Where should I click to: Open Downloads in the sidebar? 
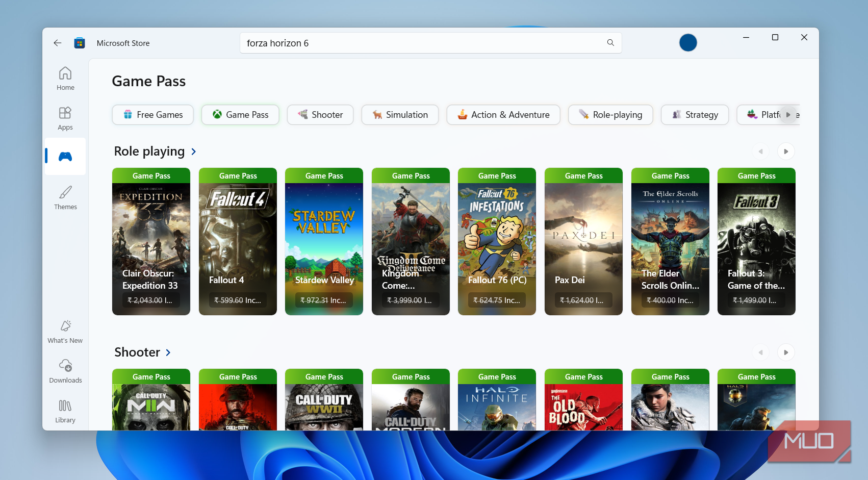point(65,371)
